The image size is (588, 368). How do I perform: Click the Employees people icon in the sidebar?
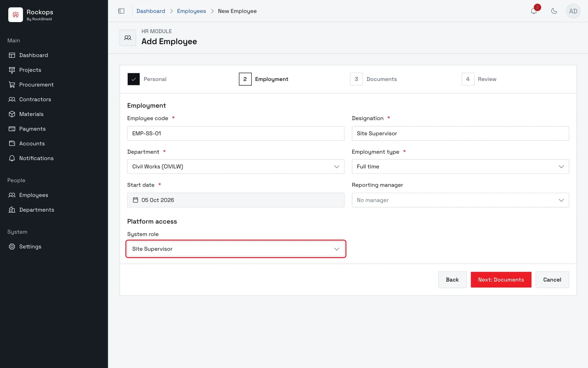(x=12, y=195)
